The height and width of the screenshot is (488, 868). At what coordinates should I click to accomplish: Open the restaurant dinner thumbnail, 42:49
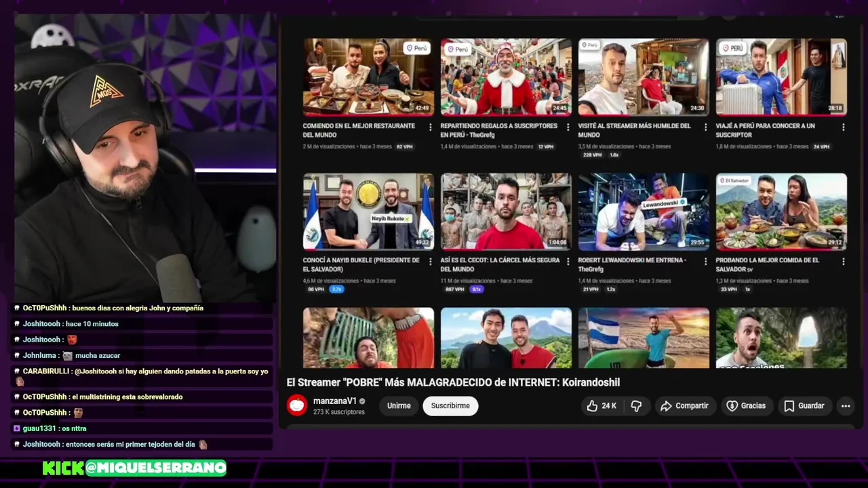coord(368,77)
